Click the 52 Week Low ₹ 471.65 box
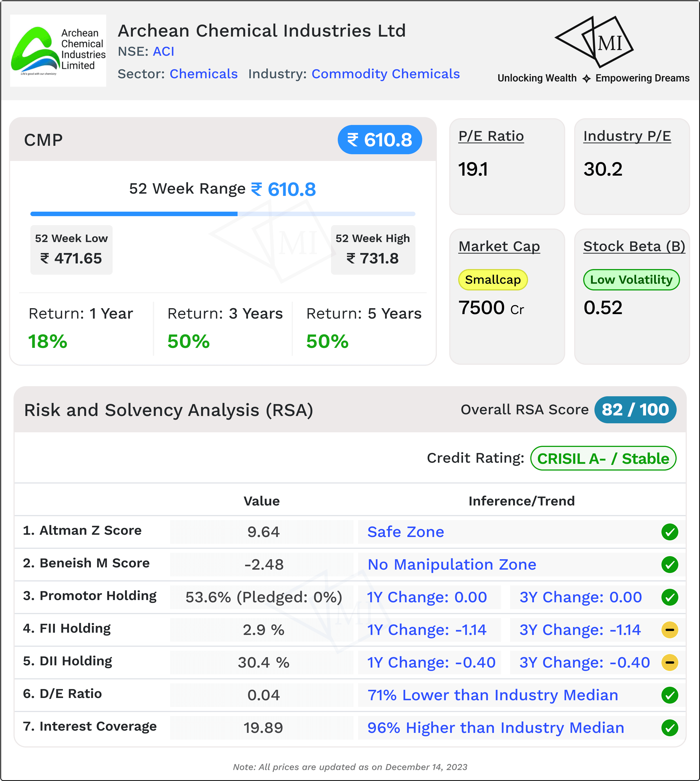The height and width of the screenshot is (781, 700). point(71,250)
